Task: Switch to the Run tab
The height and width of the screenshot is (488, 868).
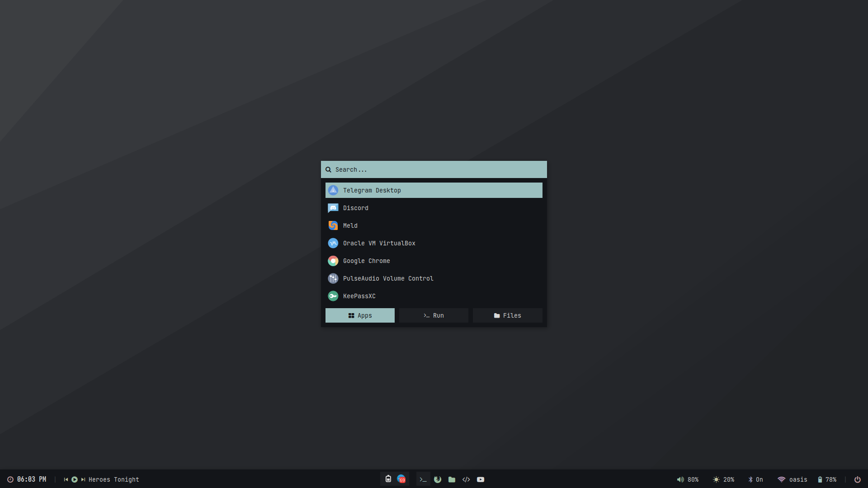Action: 434,315
